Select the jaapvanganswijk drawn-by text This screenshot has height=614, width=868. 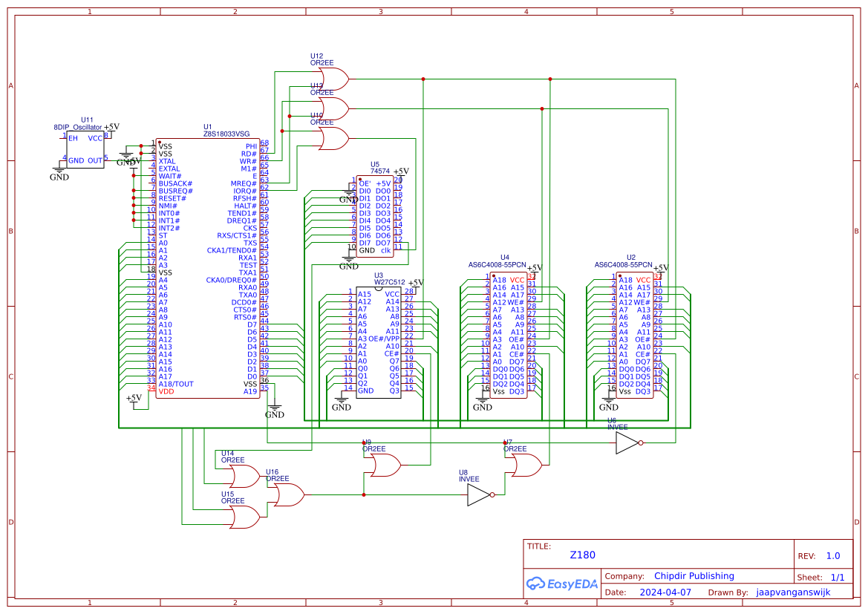(x=793, y=592)
